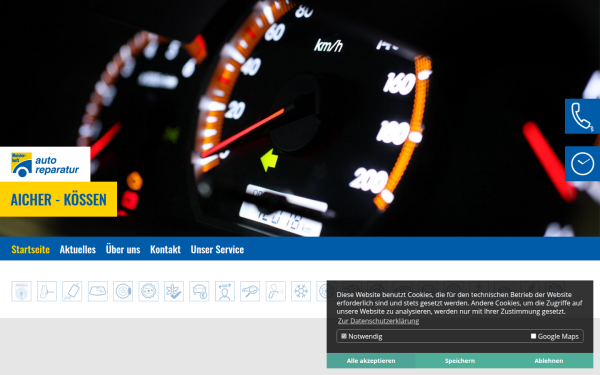Click the car with euro symbol icon
The width and height of the screenshot is (600, 375).
click(x=199, y=291)
